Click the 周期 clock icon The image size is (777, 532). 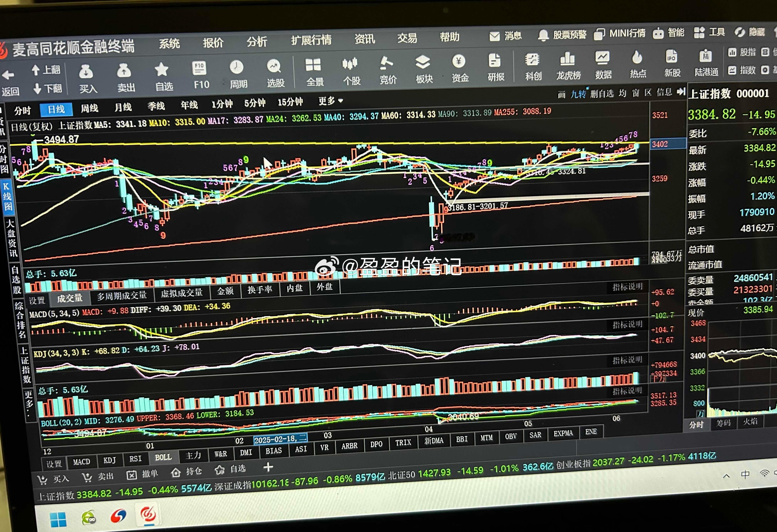pos(236,67)
